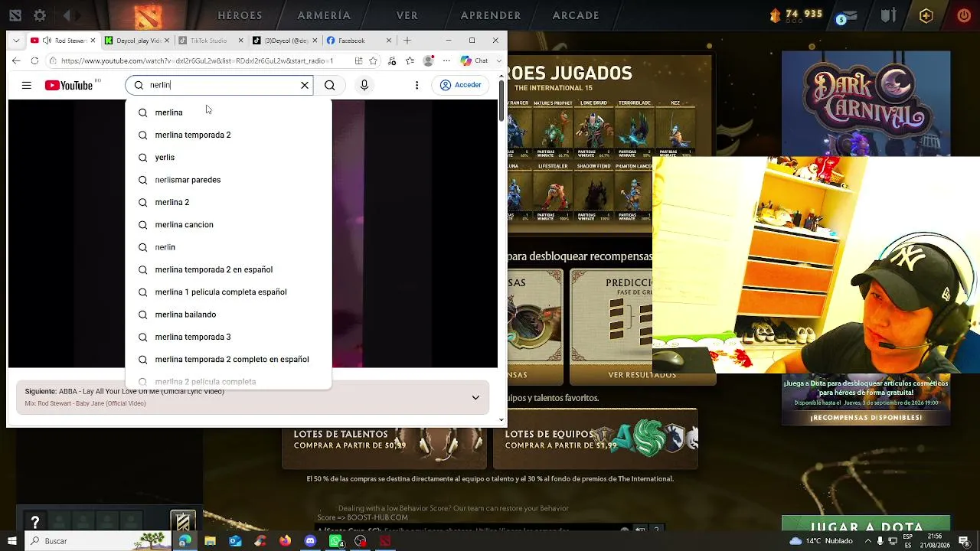The height and width of the screenshot is (551, 980).
Task: Clear the YouTube search box with X
Action: click(x=305, y=85)
